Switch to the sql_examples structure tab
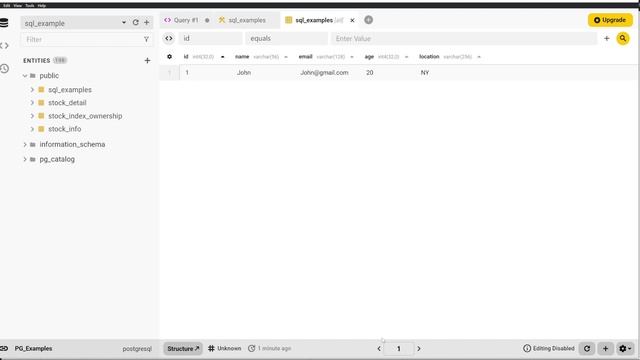Image resolution: width=640 pixels, height=360 pixels. (247, 20)
